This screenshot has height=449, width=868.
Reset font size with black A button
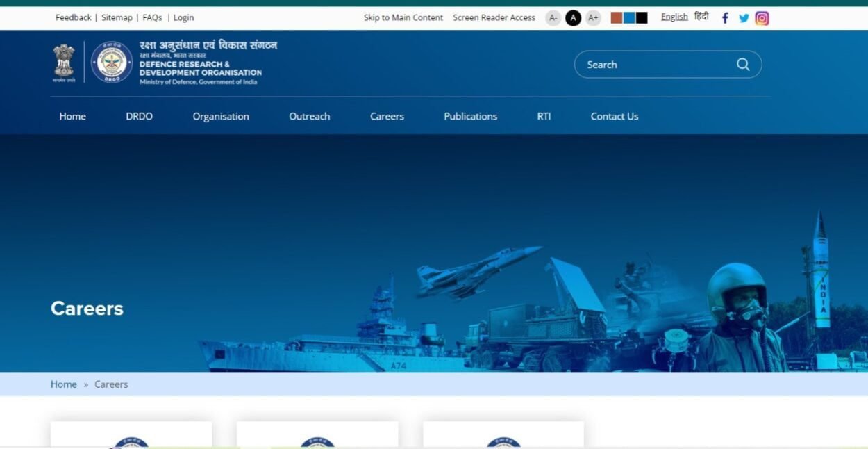click(573, 18)
